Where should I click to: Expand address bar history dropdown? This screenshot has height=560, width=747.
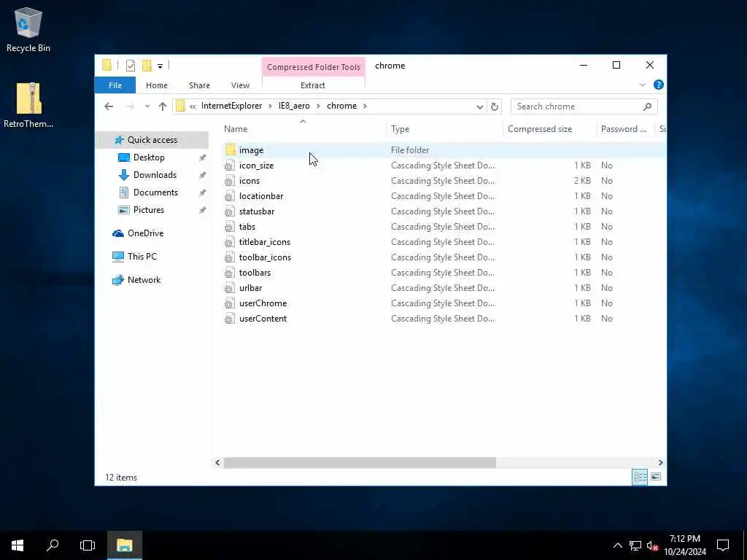click(480, 106)
